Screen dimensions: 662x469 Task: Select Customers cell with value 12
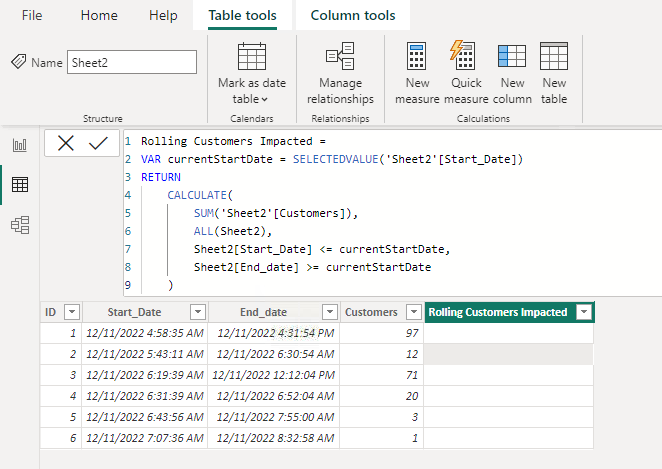382,354
